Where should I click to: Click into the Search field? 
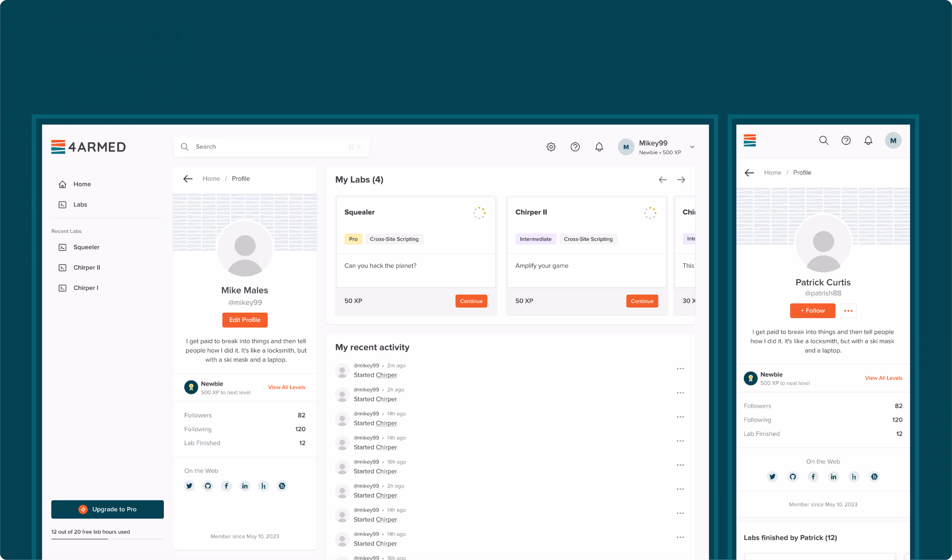pos(271,147)
